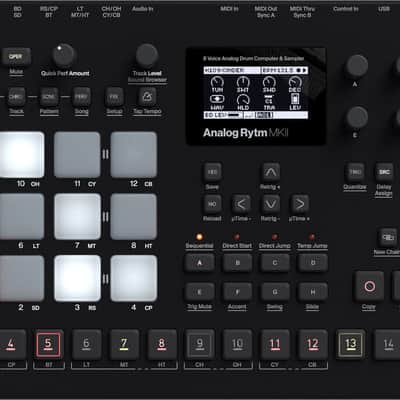Image resolution: width=400 pixels, height=400 pixels.
Task: Tap the Mute button above the Track key
Action: coord(16,57)
